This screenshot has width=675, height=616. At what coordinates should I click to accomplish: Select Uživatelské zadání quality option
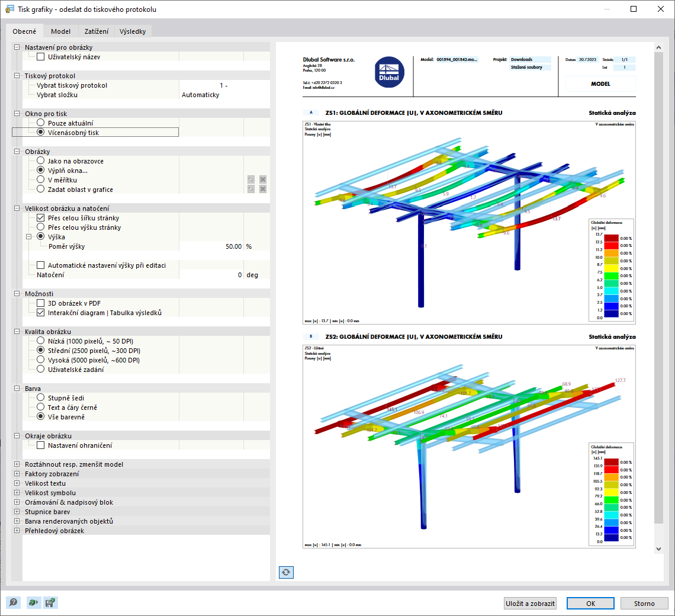tap(40, 369)
